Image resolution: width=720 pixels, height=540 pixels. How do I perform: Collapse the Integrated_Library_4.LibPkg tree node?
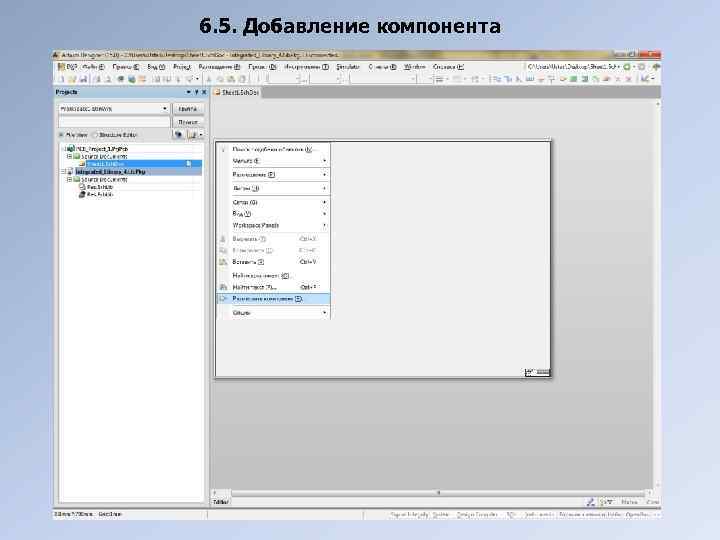(x=64, y=172)
